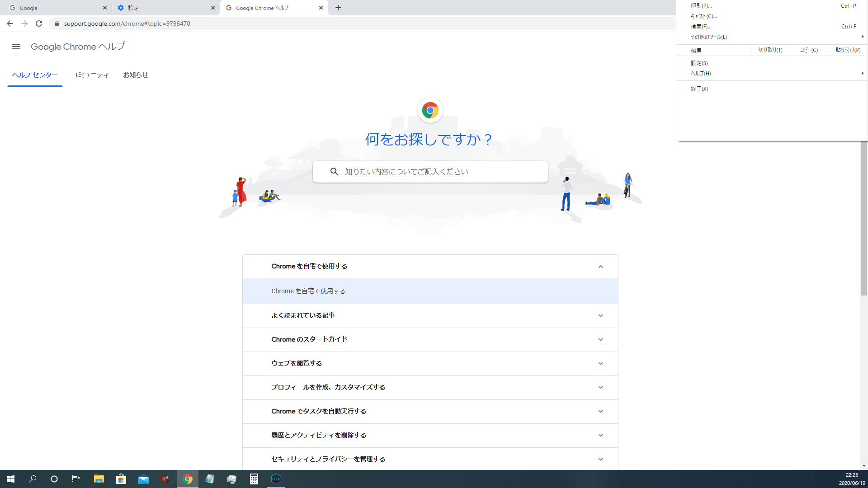Click the Chrome logo above the search
This screenshot has height=488, width=868.
(430, 110)
